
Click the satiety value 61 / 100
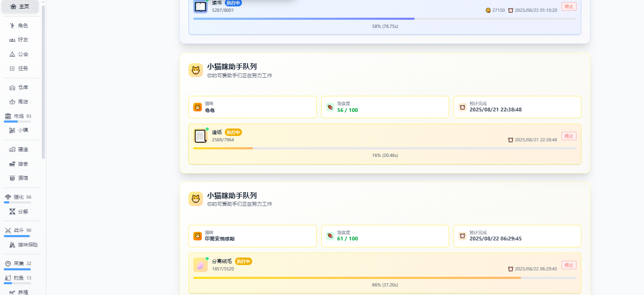pos(347,239)
